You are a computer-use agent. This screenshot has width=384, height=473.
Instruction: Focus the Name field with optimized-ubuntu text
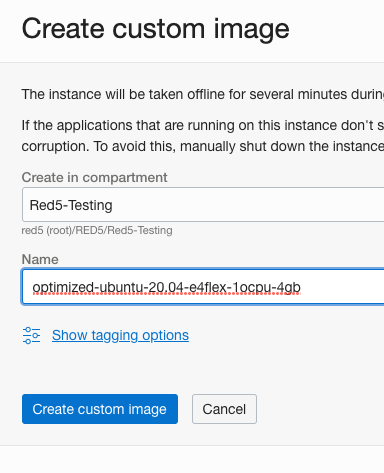[x=203, y=287]
